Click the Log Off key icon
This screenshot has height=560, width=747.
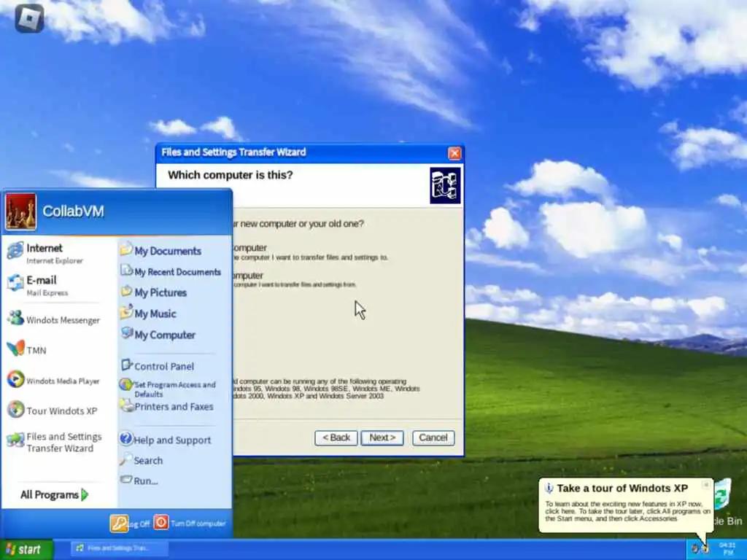click(x=119, y=524)
